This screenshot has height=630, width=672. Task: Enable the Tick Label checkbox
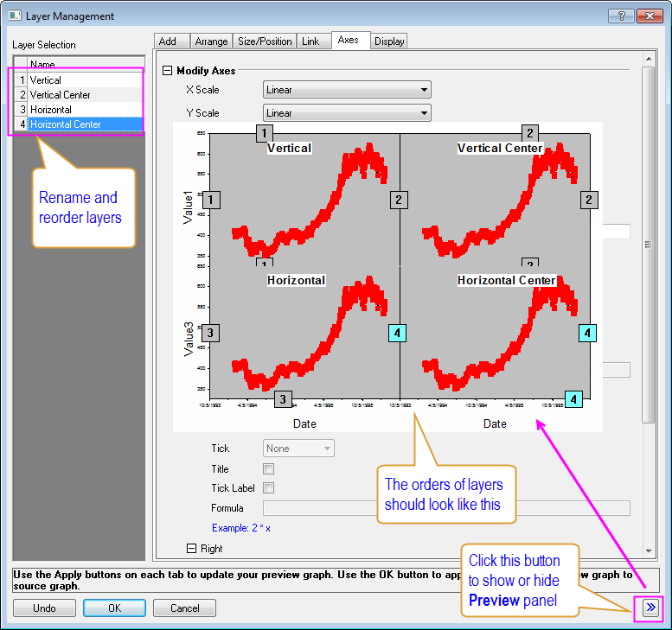point(268,488)
